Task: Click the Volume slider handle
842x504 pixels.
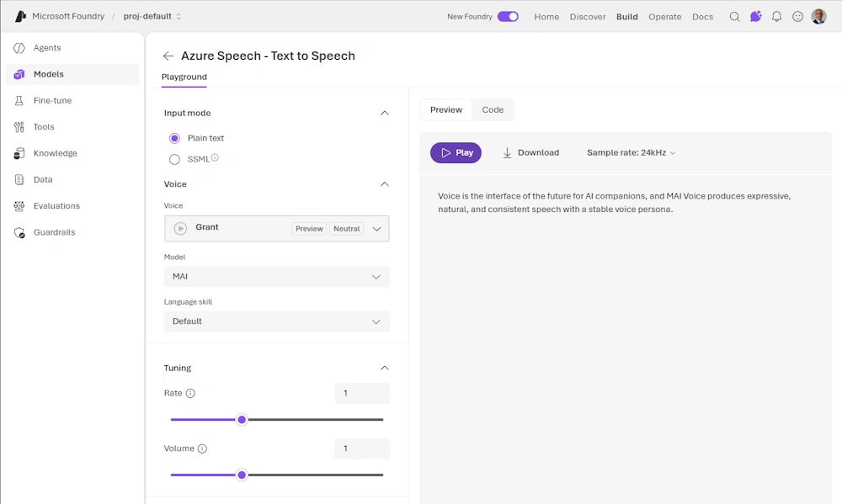Action: click(242, 475)
